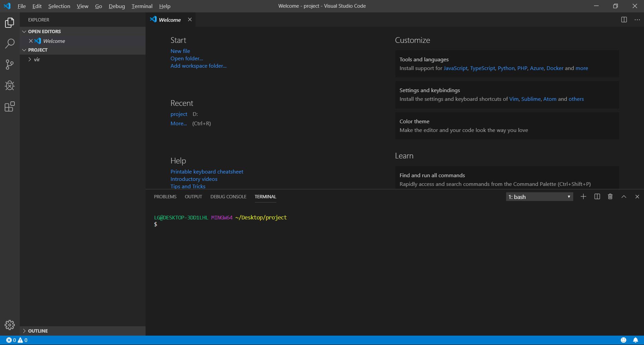The width and height of the screenshot is (644, 345).
Task: Install Atom keybindings link
Action: tap(550, 99)
